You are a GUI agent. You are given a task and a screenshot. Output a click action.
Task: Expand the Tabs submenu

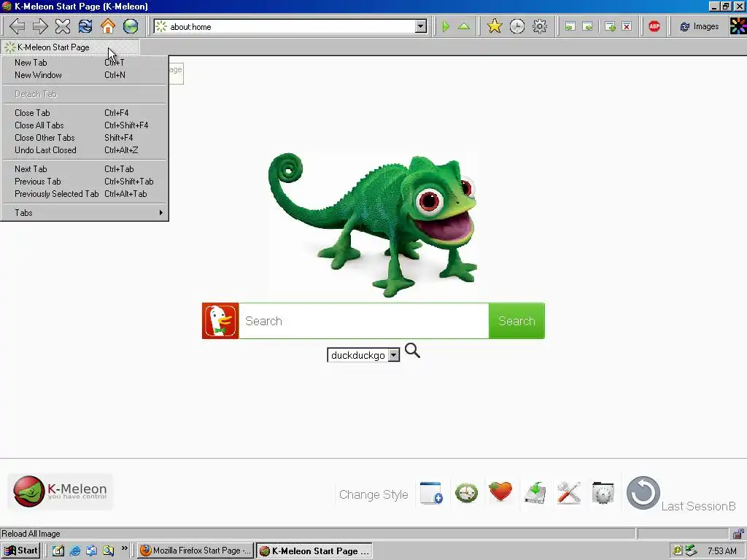(x=85, y=213)
